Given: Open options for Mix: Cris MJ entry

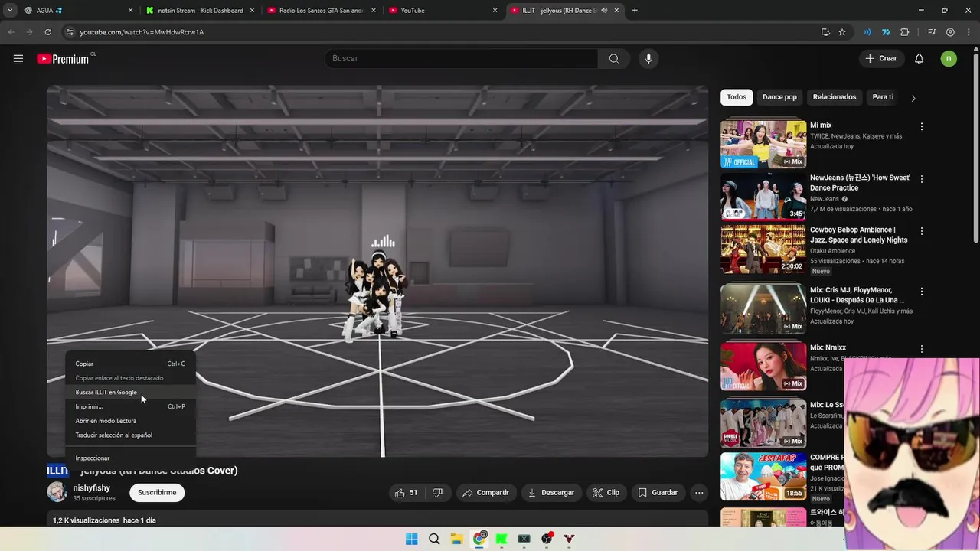Looking at the screenshot, I should click(922, 292).
